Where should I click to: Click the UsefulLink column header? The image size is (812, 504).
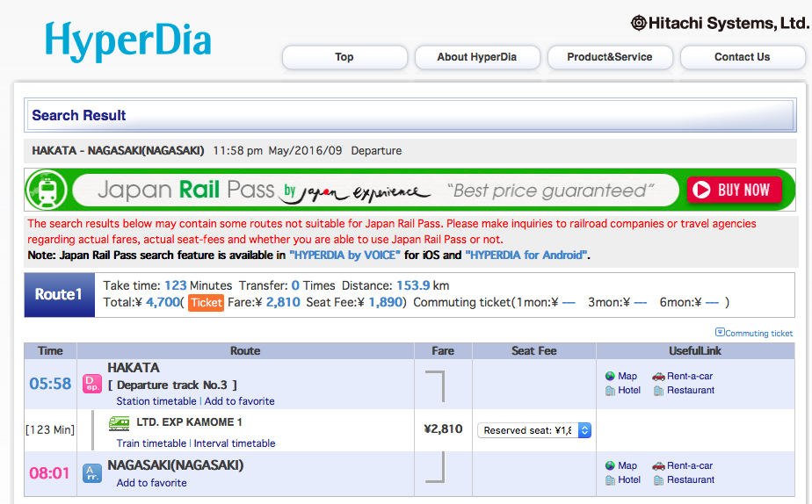click(x=695, y=351)
